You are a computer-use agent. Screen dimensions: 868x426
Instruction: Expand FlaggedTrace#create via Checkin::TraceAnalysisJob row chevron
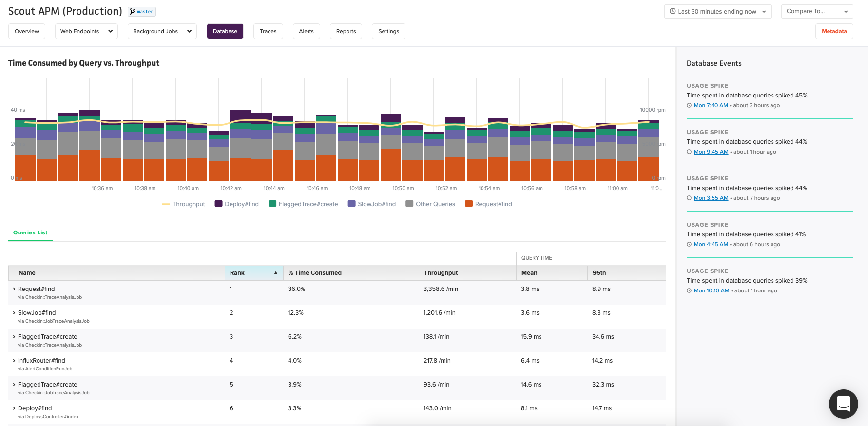(x=14, y=337)
